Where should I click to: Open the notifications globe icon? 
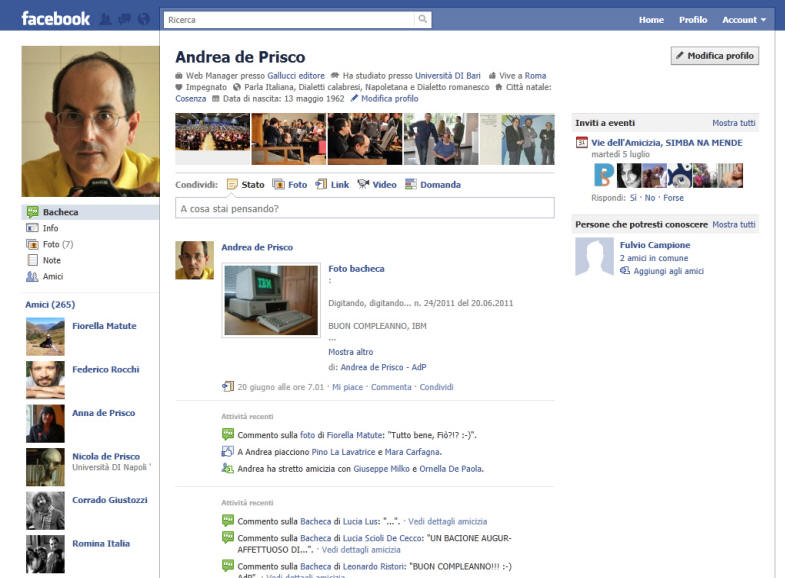[144, 20]
